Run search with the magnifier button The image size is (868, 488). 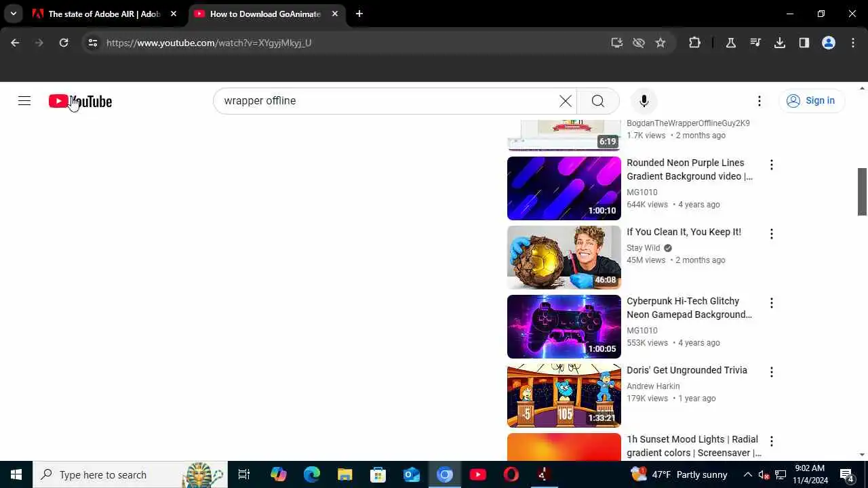pos(598,101)
